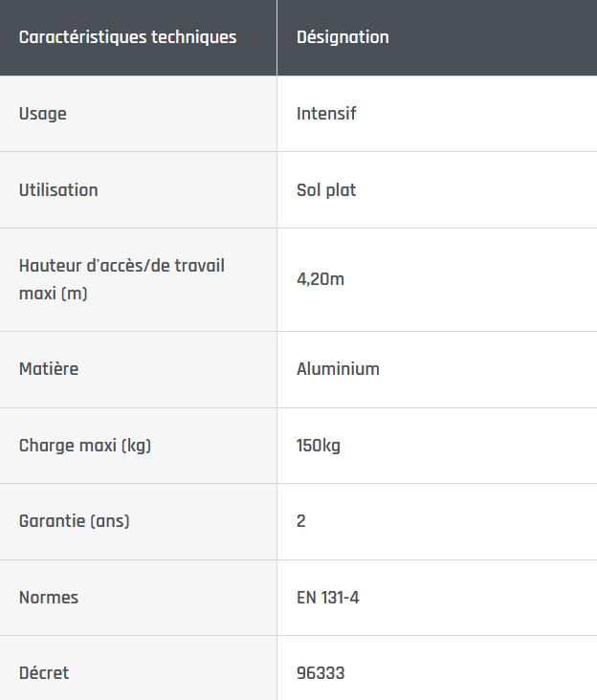The height and width of the screenshot is (700, 597).
Task: Click the Matière row label
Action: 49,369
